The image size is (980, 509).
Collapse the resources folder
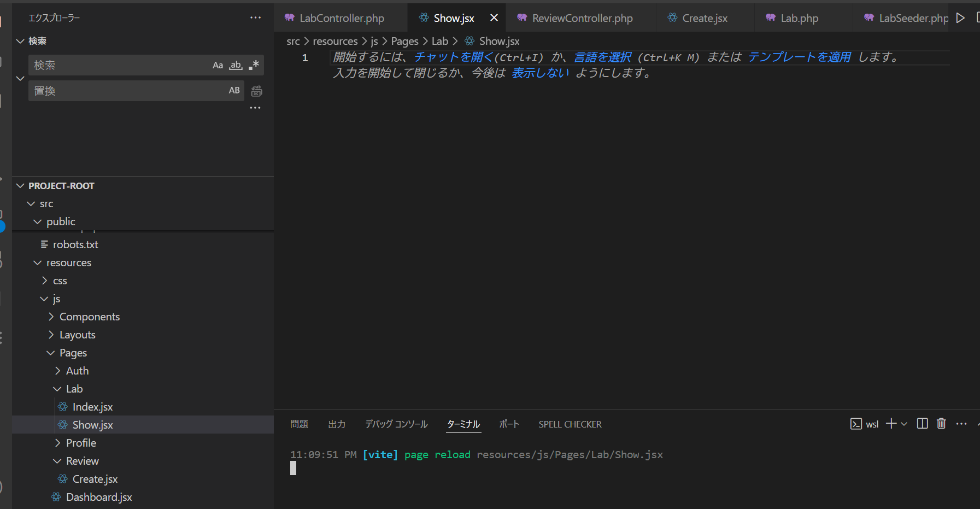[x=143, y=262]
